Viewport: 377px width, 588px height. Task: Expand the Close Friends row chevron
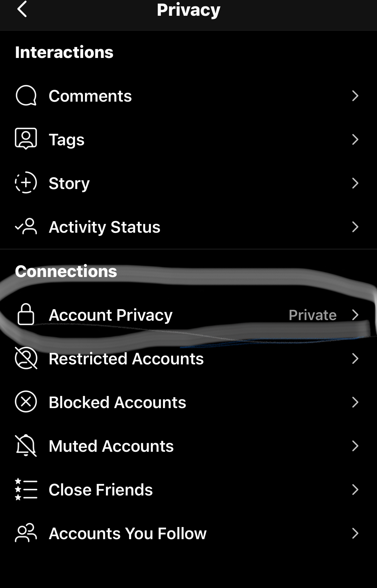pos(355,490)
